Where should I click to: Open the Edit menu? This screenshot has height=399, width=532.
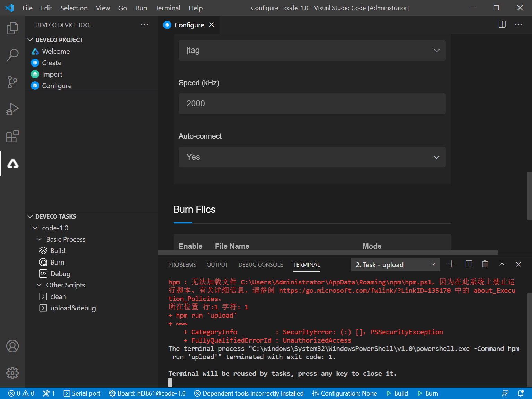click(46, 8)
